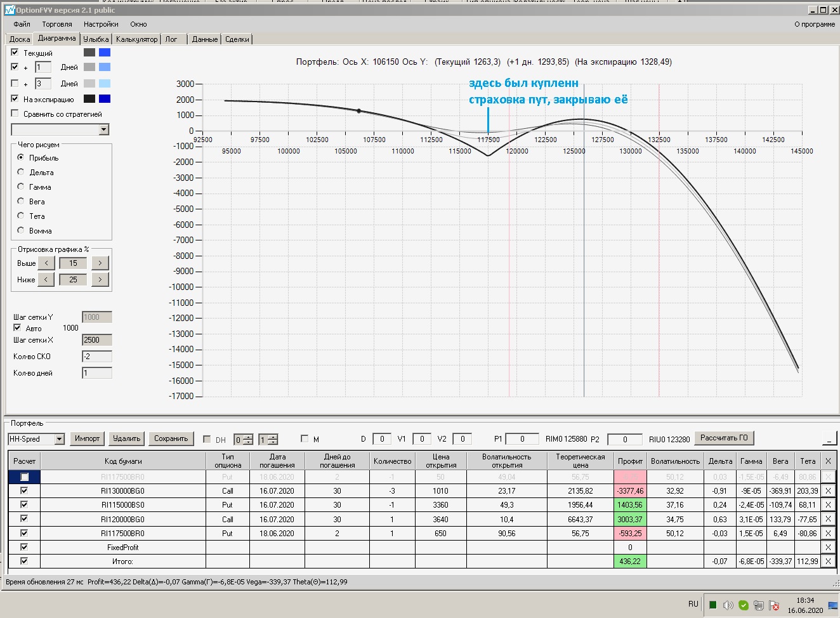Increase the Ниже percent with right arrow
Viewport: 840px width, 618px height.
point(100,279)
